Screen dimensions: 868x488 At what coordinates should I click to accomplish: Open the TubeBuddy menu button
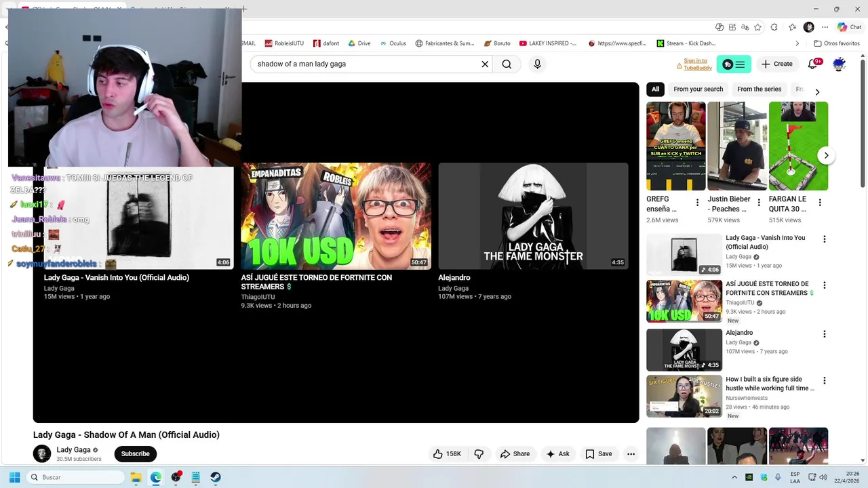pos(734,64)
